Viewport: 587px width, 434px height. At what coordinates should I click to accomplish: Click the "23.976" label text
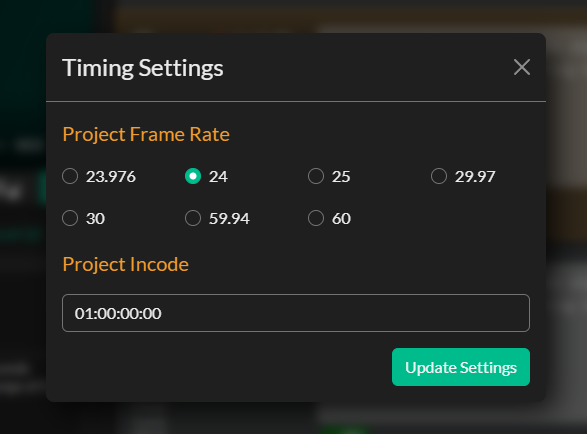(x=111, y=176)
